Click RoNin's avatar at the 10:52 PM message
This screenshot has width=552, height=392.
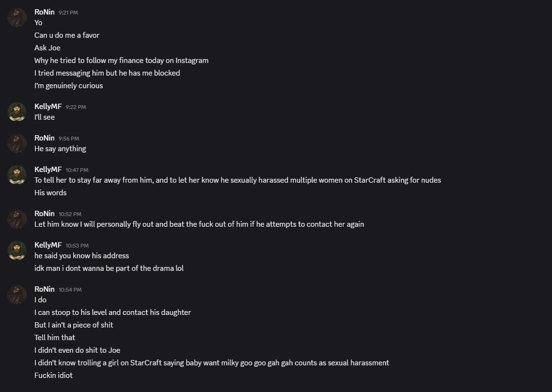(x=17, y=219)
